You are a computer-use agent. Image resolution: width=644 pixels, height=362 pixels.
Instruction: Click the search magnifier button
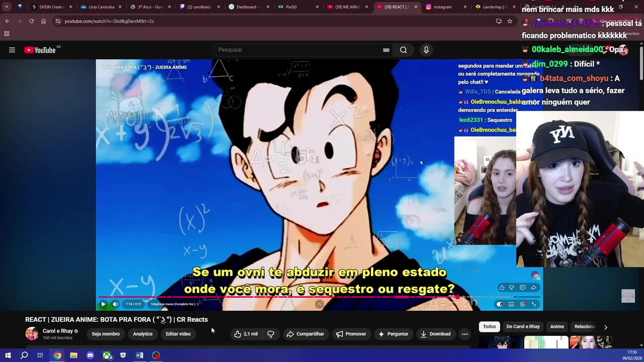(x=404, y=50)
